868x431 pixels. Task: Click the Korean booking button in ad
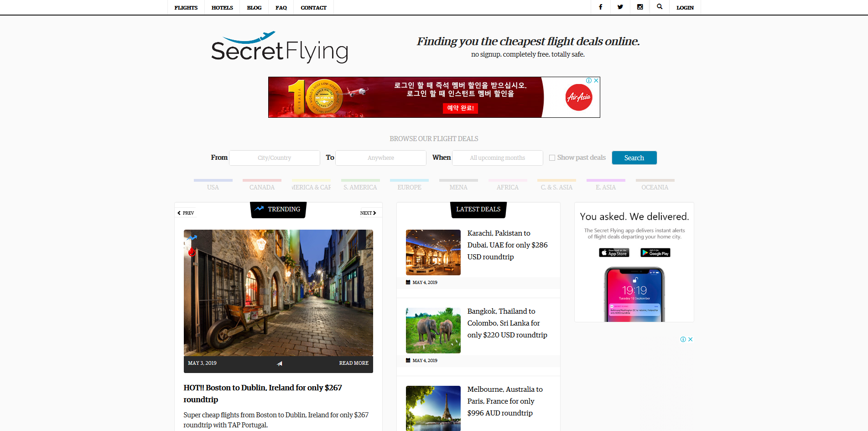tap(460, 108)
